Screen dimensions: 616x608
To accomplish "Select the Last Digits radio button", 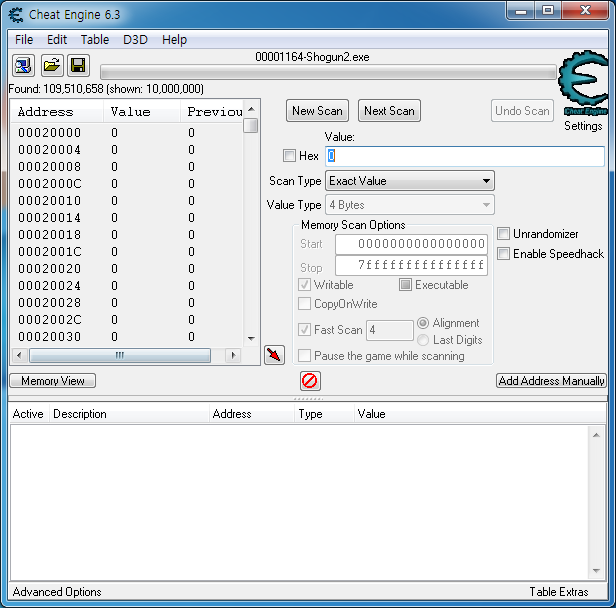I will [423, 340].
